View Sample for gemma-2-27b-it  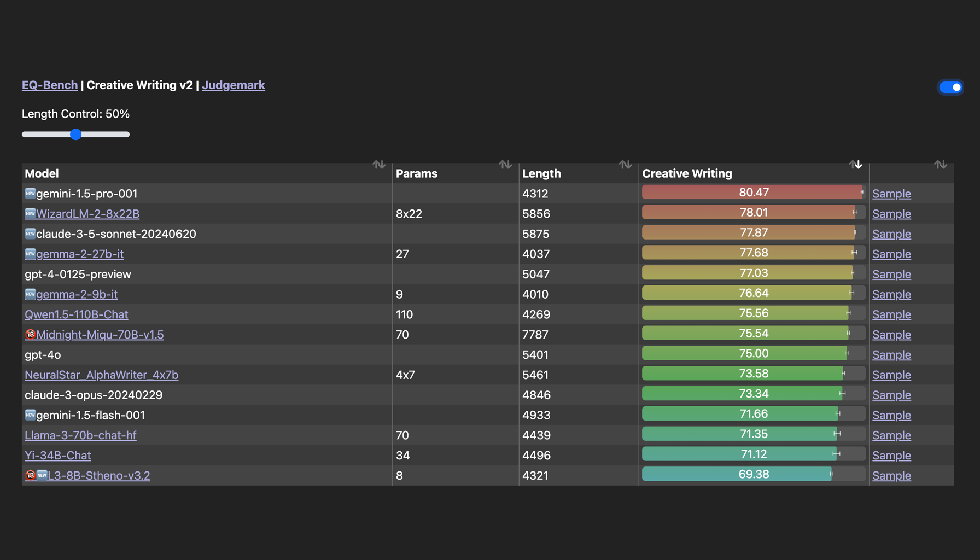click(891, 254)
